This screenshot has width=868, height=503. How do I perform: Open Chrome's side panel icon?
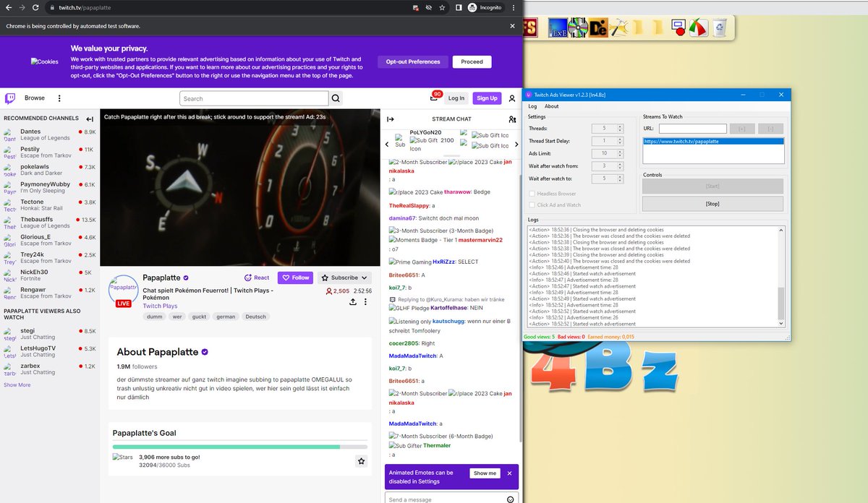(459, 7)
